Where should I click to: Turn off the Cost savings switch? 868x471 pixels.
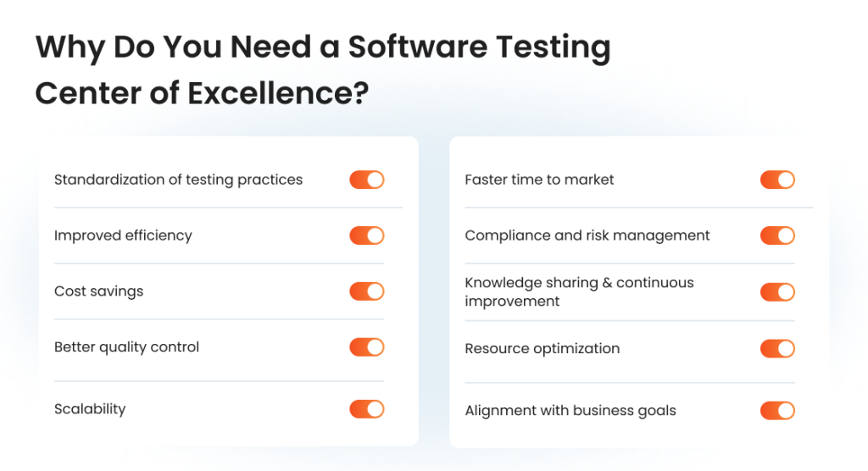[366, 291]
